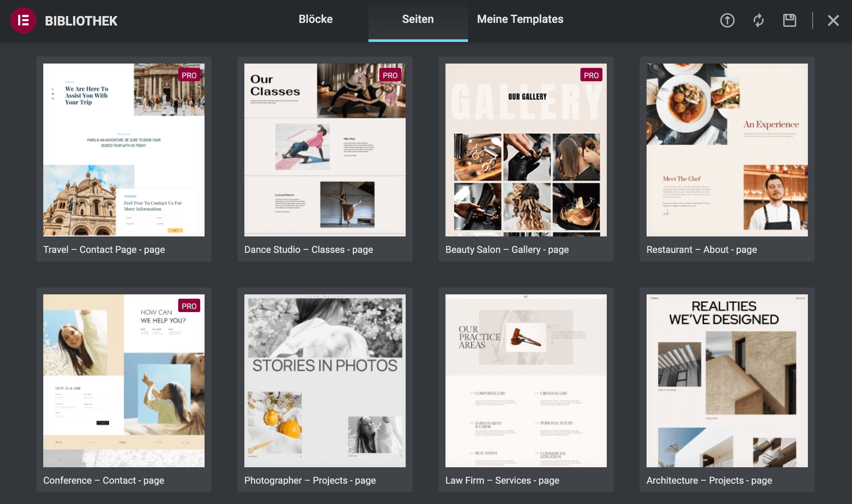Viewport: 852px width, 504px height.
Task: Click the upload template icon
Action: [727, 20]
